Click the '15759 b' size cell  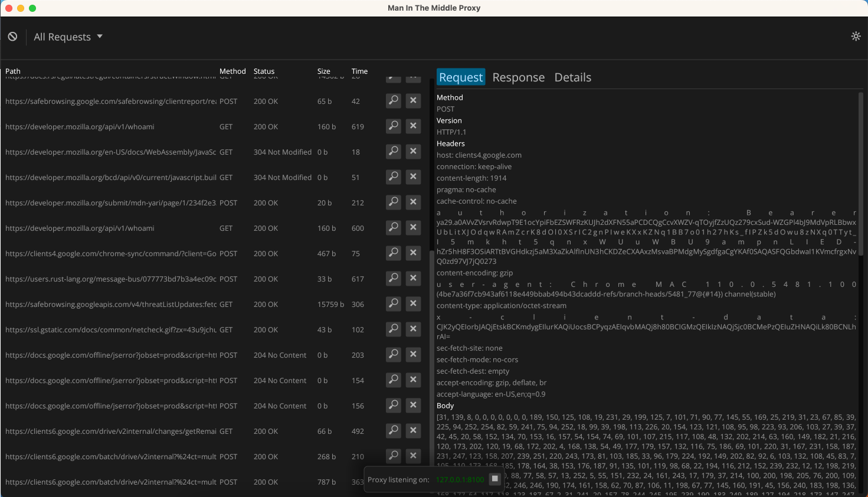pos(330,305)
